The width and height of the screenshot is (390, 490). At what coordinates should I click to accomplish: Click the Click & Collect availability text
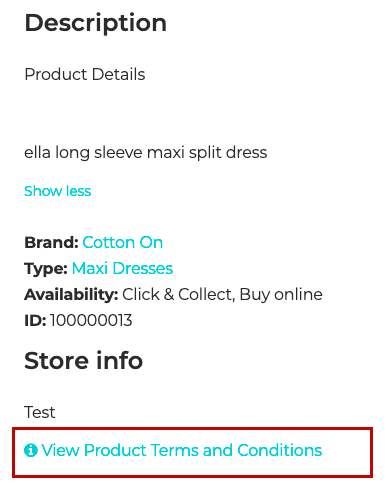click(178, 294)
